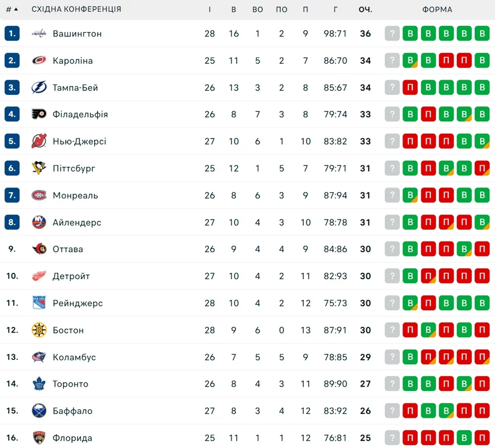Viewport: 495px width, 448px height.
Task: Click Buffalo's upcoming match question badge
Action: coord(392,411)
